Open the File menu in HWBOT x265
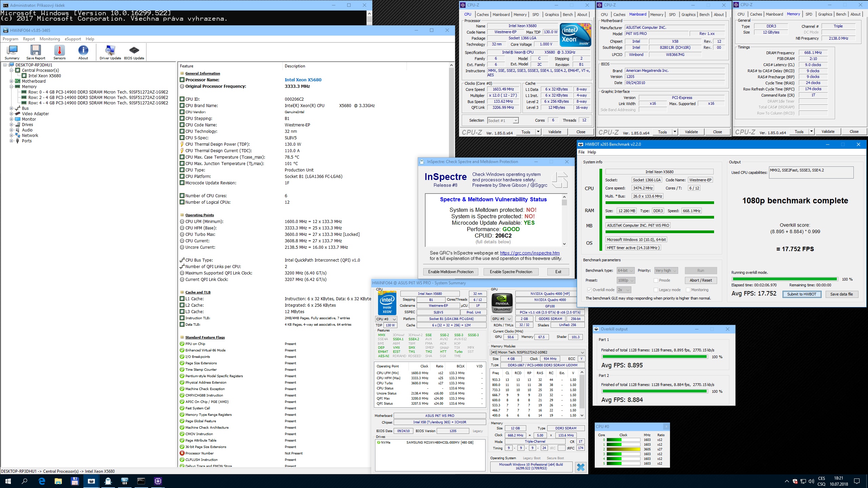 (x=581, y=152)
